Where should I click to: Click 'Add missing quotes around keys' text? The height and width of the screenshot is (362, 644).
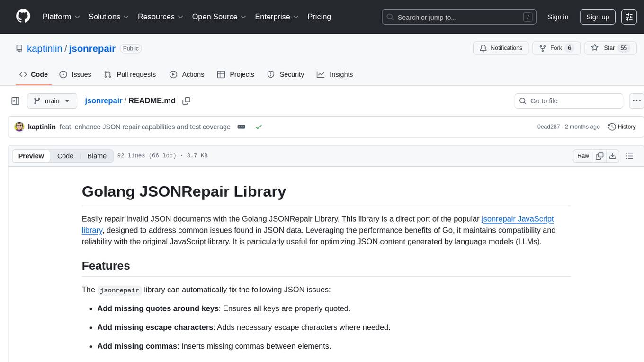pos(158,308)
